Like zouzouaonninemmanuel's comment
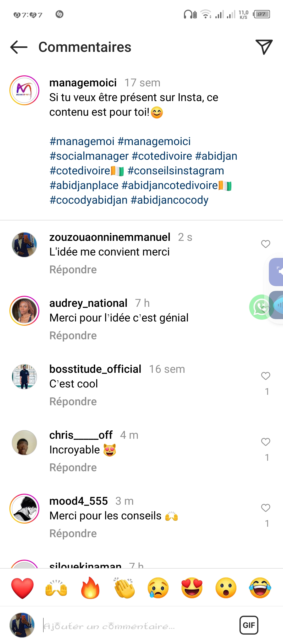Image resolution: width=283 pixels, height=644 pixels. (265, 244)
